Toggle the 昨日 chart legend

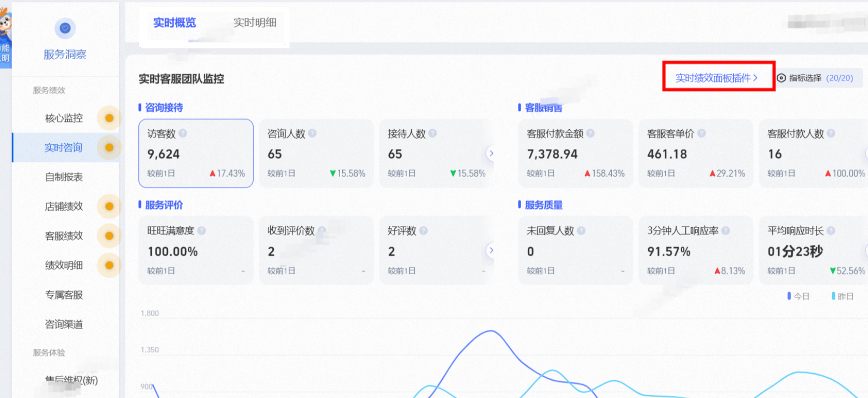(843, 296)
